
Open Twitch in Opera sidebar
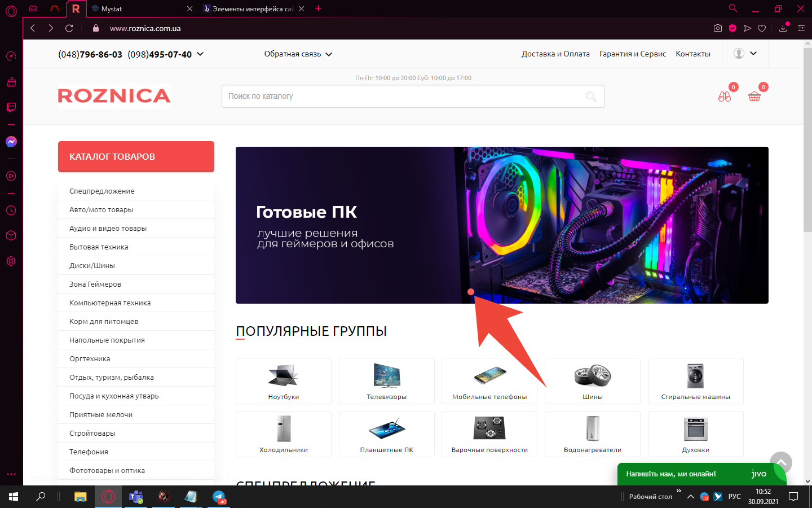click(x=11, y=107)
